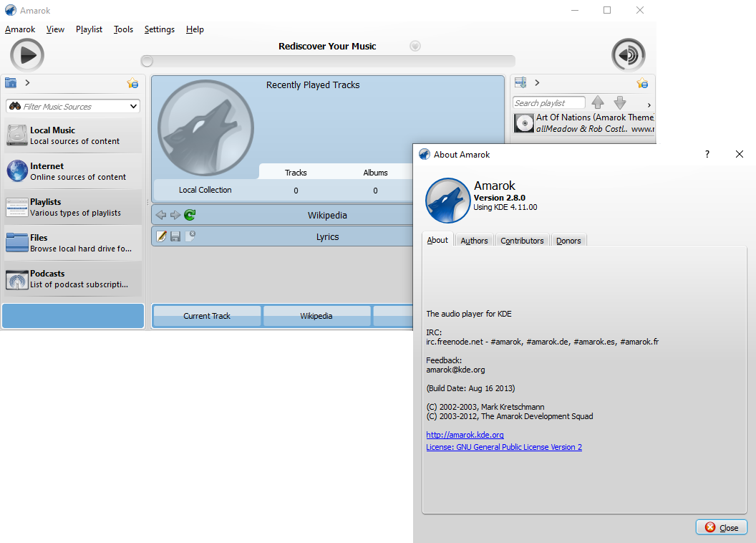Click the edit lyrics pencil icon
The width and height of the screenshot is (756, 543).
point(162,236)
